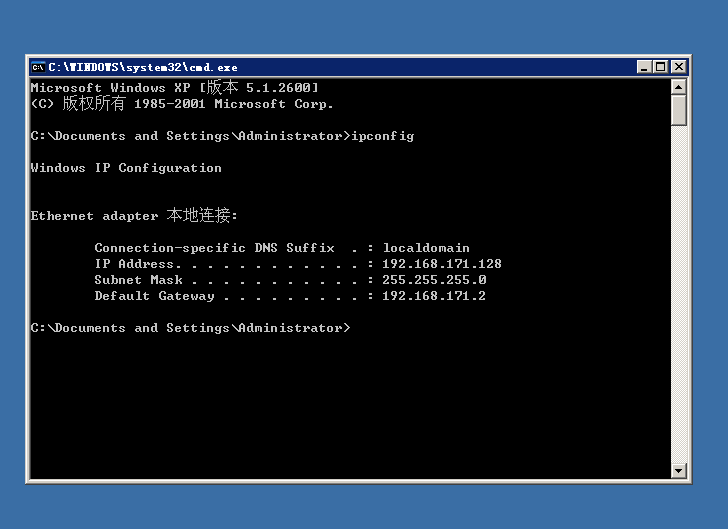Viewport: 728px width, 529px height.
Task: Click the default gateway 192.168.171.2
Action: click(434, 296)
